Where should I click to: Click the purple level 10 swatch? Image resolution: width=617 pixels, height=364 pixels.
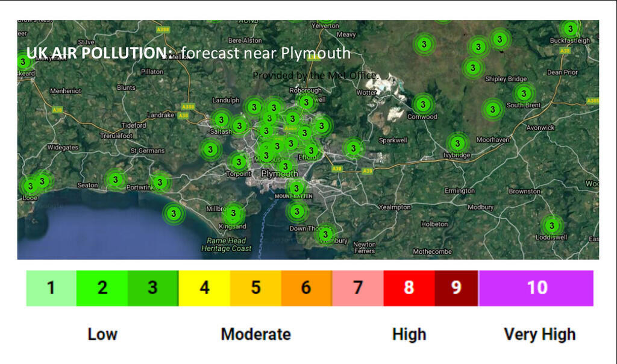pyautogui.click(x=536, y=288)
